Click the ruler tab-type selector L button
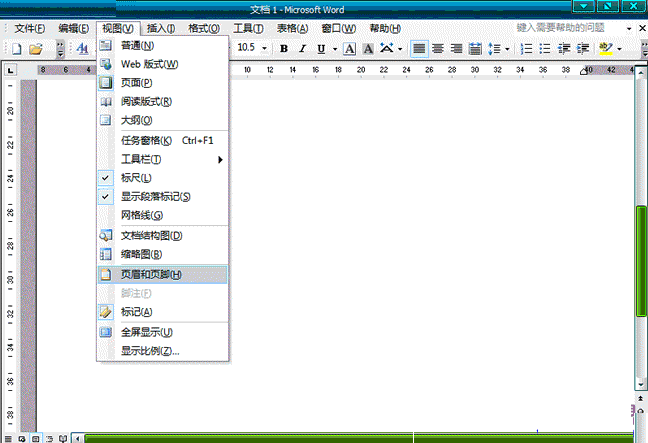Image resolution: width=648 pixels, height=443 pixels. click(10, 70)
